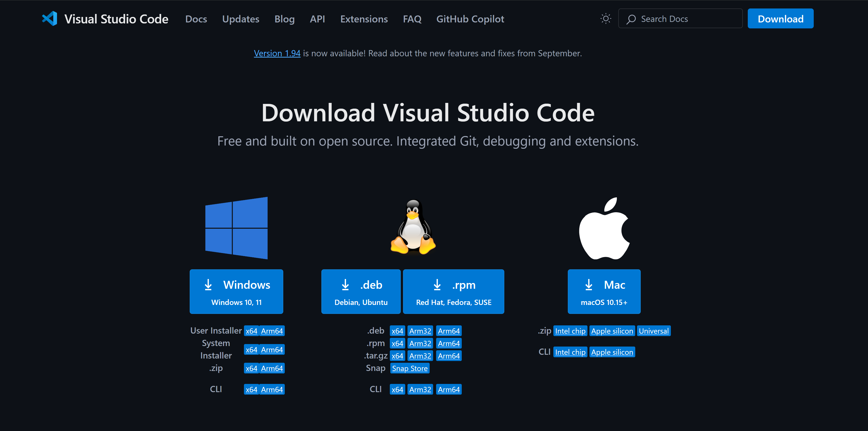This screenshot has height=431, width=868.
Task: Click the Windows logo image
Action: (x=236, y=228)
